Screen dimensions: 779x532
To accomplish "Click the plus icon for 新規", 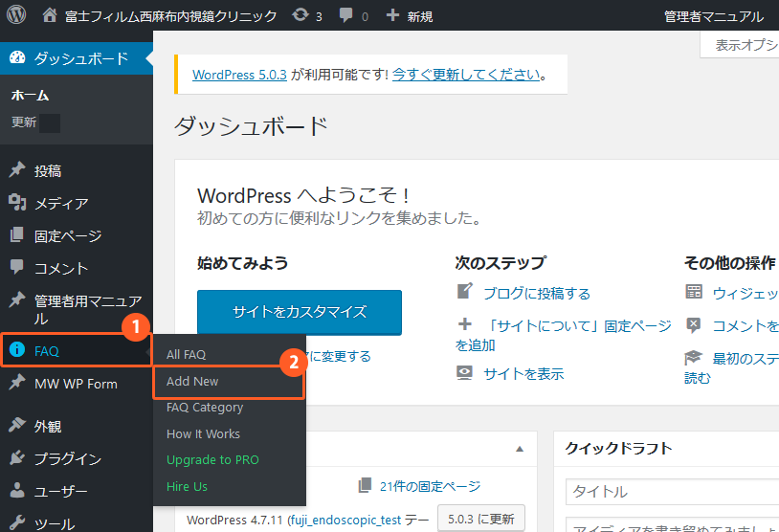I will point(392,15).
